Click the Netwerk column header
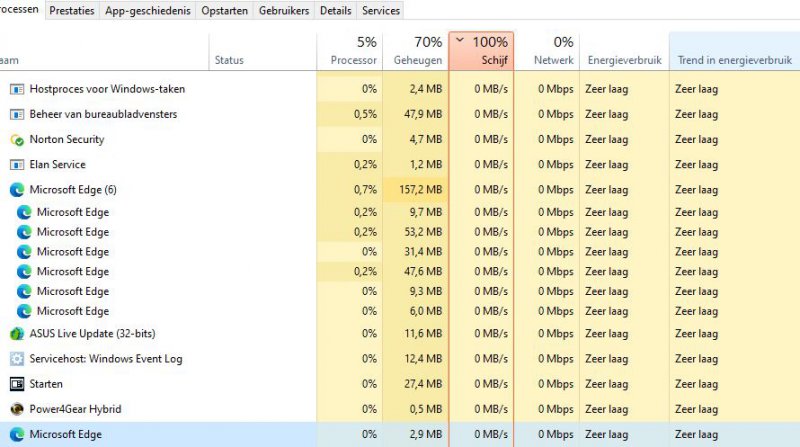 [x=547, y=51]
